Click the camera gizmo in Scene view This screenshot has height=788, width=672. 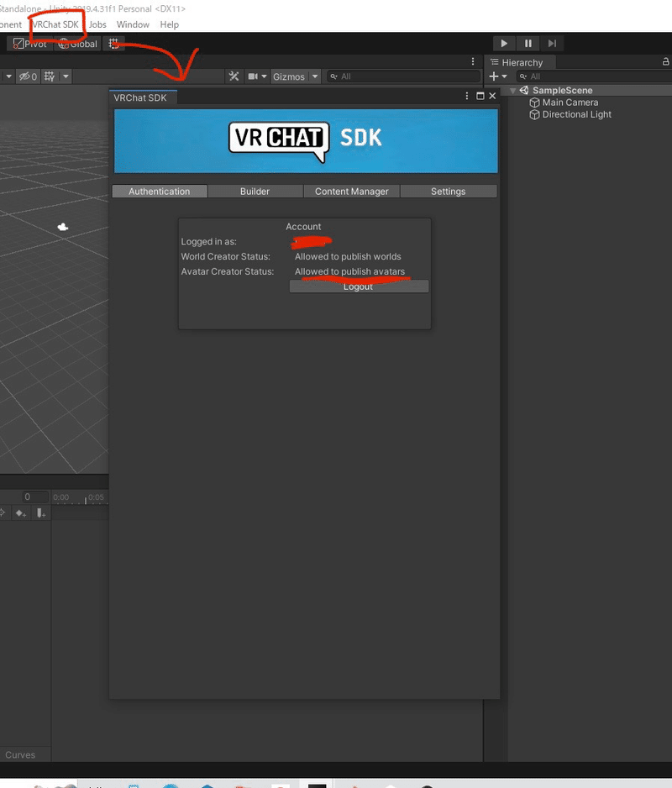coord(63,227)
